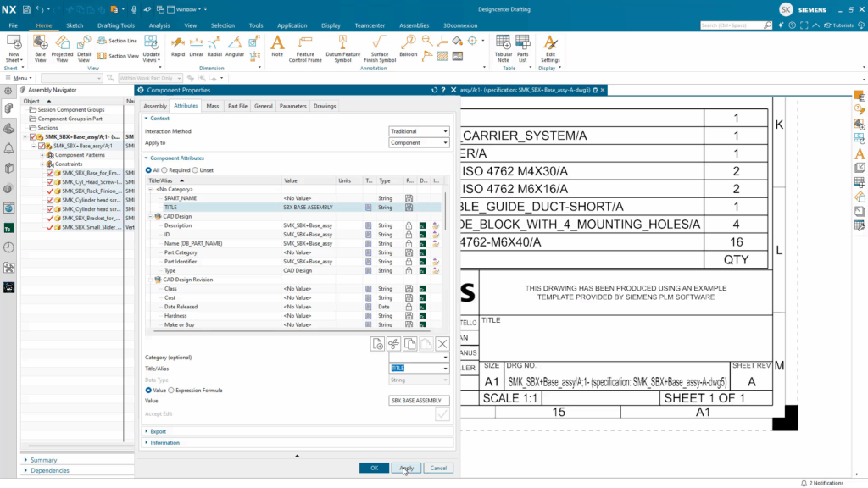Click the new attribute icon
Image resolution: width=868 pixels, height=488 pixels.
(x=378, y=344)
